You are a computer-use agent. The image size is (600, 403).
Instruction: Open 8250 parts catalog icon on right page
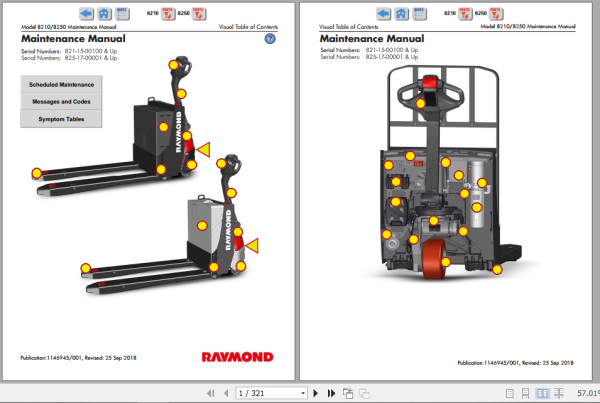point(496,14)
